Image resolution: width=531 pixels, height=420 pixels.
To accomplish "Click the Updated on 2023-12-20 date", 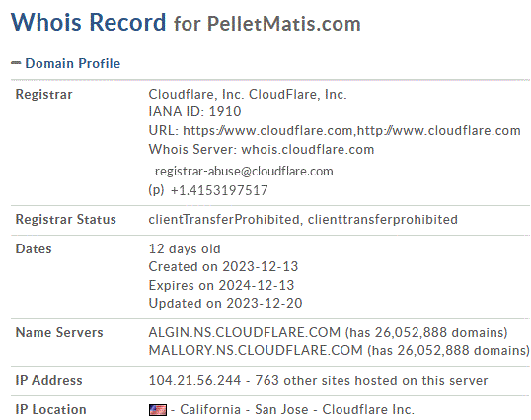I will [226, 303].
